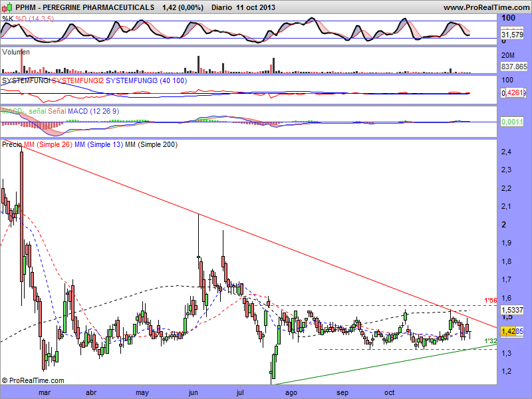Click the candlestick chart icon beside PPHM
532x399 pixels.
[x=7, y=7]
